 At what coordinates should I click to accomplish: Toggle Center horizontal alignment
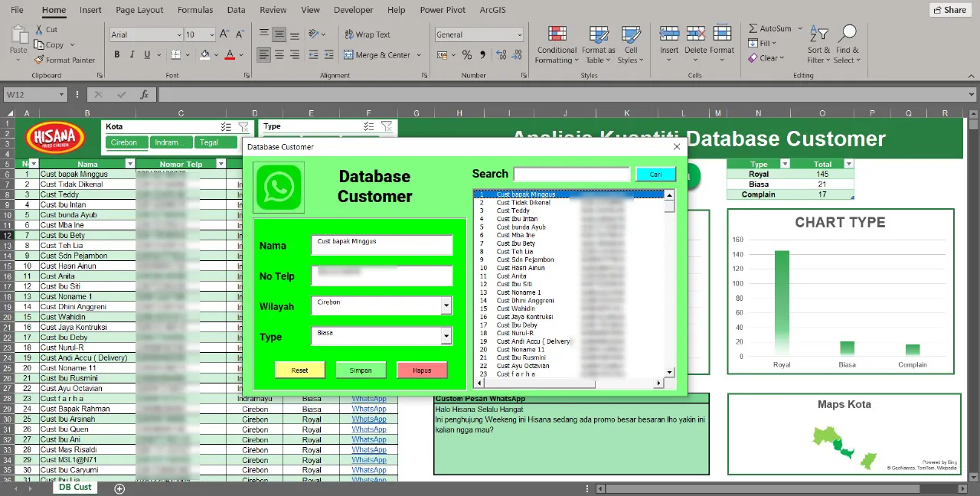click(279, 55)
